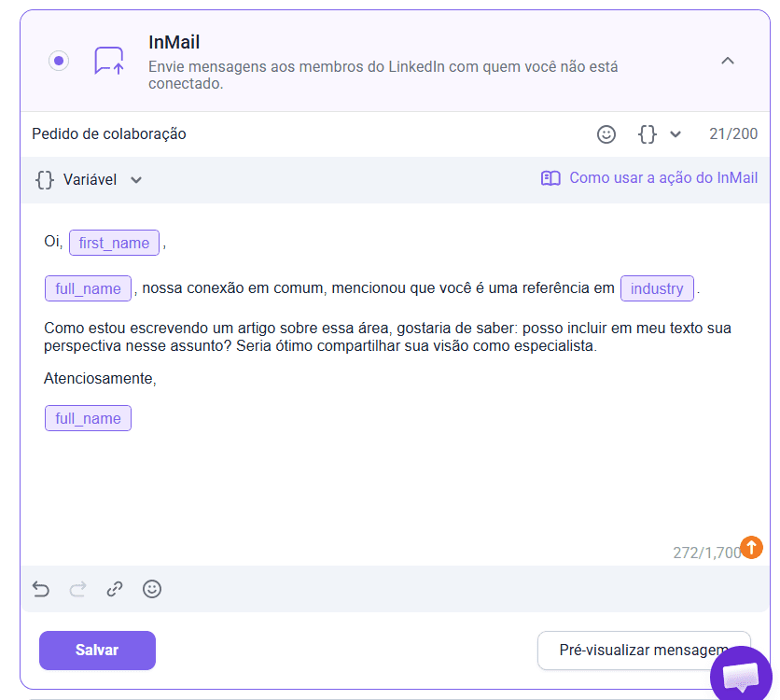Viewport: 780px width, 700px height.
Task: Click the Salvar button
Action: point(97,651)
